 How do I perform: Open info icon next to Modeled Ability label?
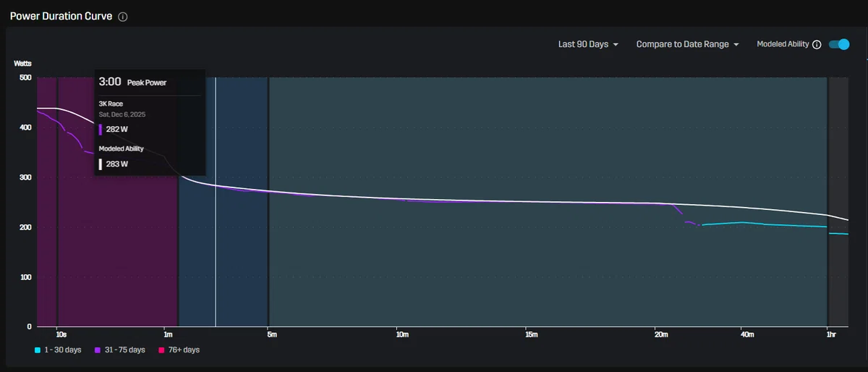click(x=817, y=44)
